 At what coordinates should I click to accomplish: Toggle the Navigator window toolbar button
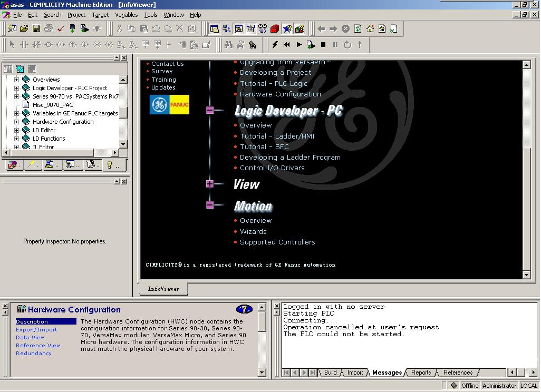point(214,28)
